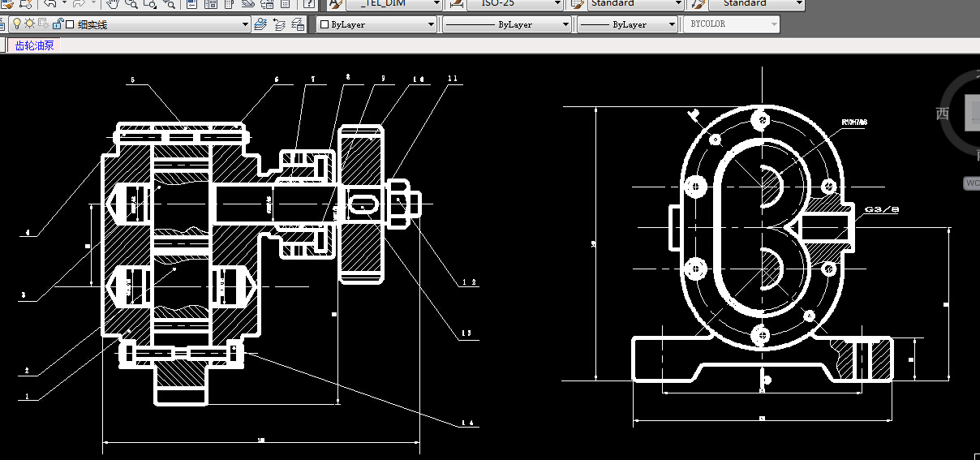This screenshot has width=980, height=460.
Task: Select the Zoom Window tool
Action: tap(150, 4)
